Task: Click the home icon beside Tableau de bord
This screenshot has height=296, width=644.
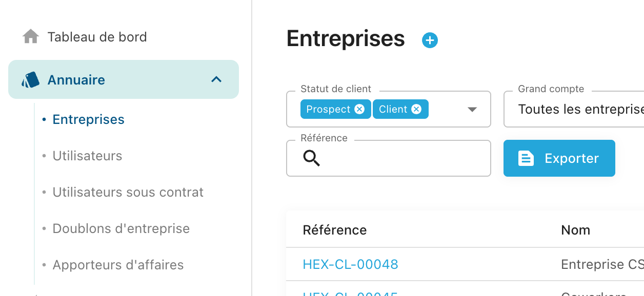Action: click(x=30, y=36)
